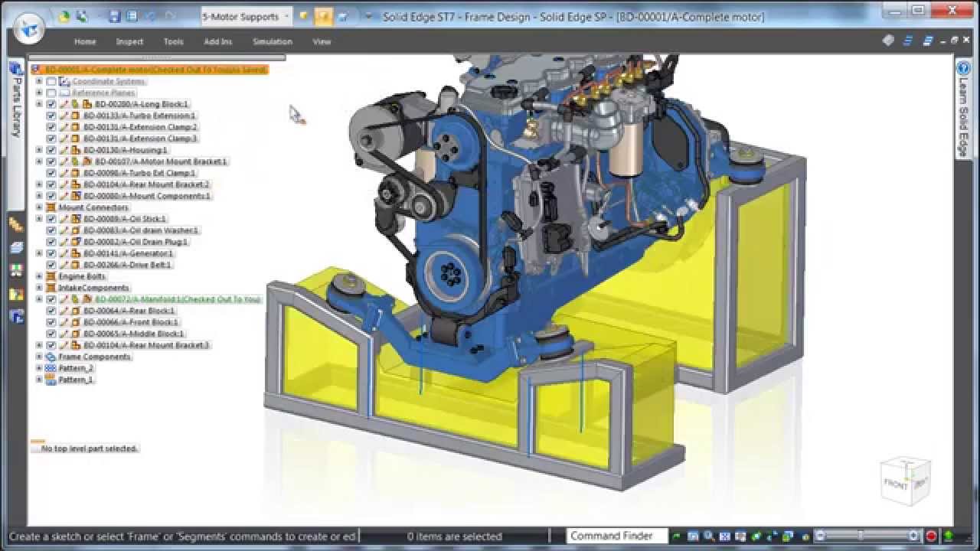Click the Zoom Area icon in status bar
The height and width of the screenshot is (551, 980).
point(694,536)
